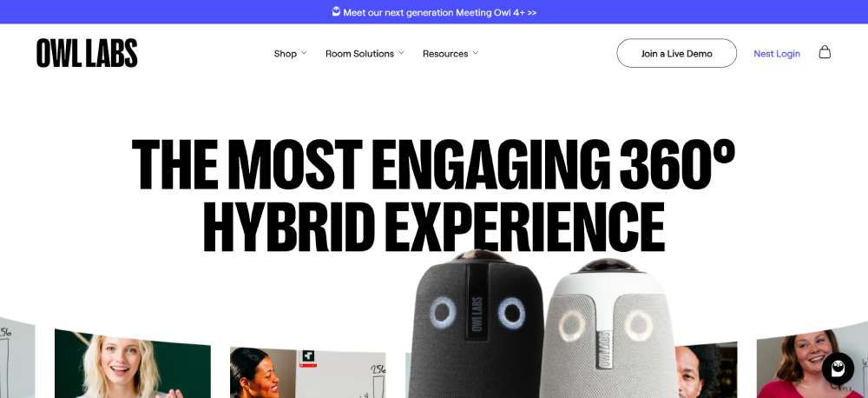868x398 pixels.
Task: Expand the Room Solutions chevron
Action: pos(401,53)
